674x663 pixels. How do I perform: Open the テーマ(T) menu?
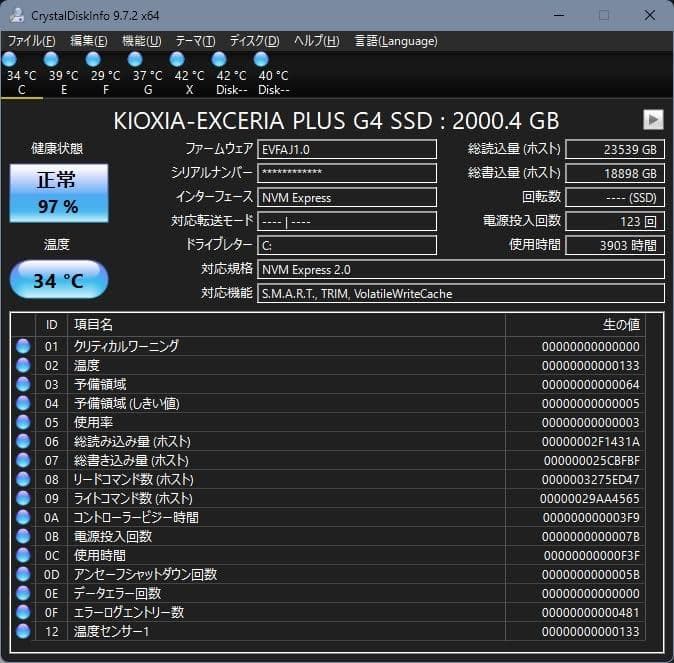(195, 41)
